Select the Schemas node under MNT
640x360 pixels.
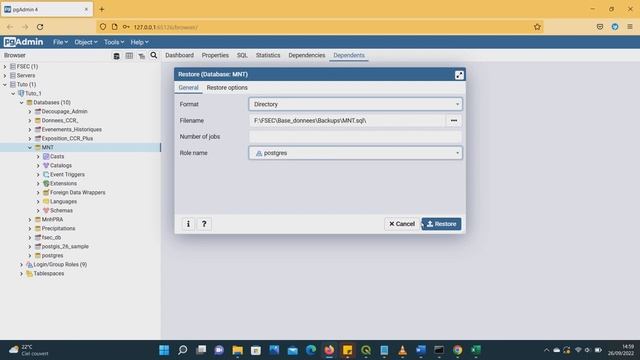click(x=61, y=210)
